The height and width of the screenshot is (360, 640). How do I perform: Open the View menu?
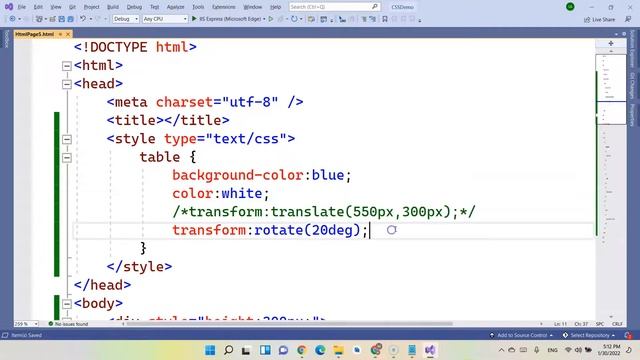pyautogui.click(x=56, y=7)
